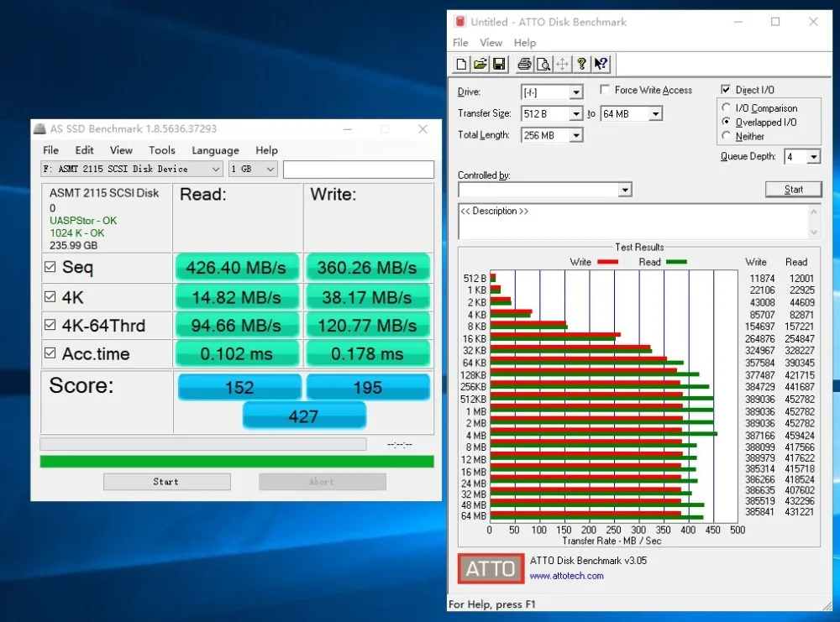Click the ATTO app icon in title bar
Image resolution: width=840 pixels, height=622 pixels.
click(460, 22)
